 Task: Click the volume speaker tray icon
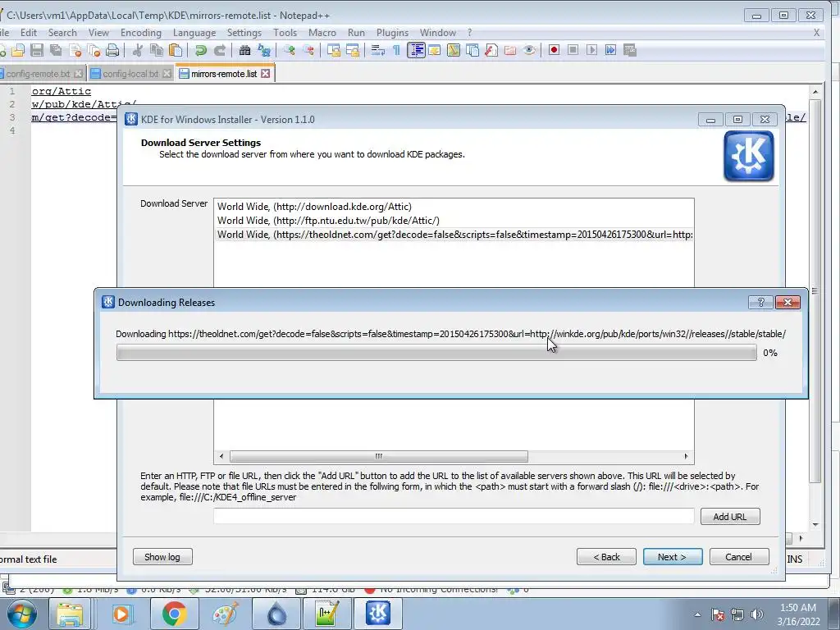point(757,614)
